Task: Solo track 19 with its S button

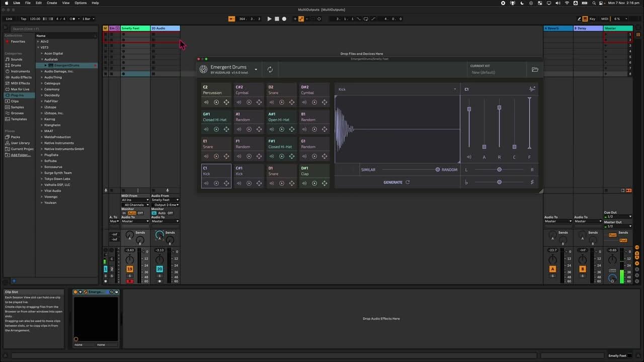Action: point(130,276)
